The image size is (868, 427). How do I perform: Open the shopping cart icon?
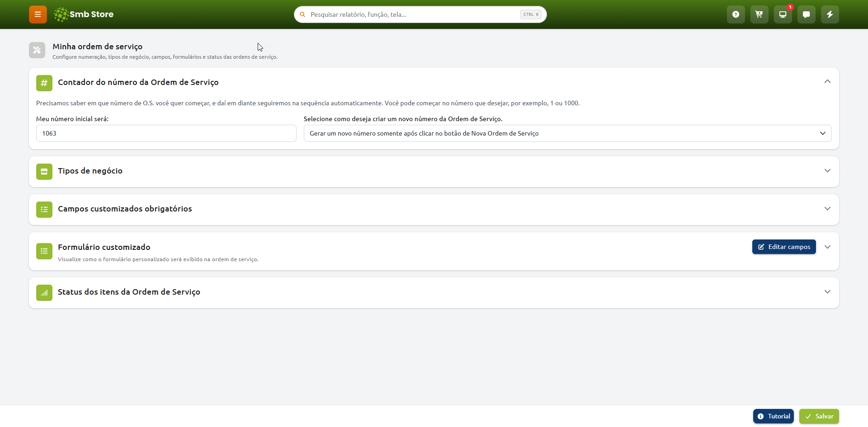(x=759, y=14)
